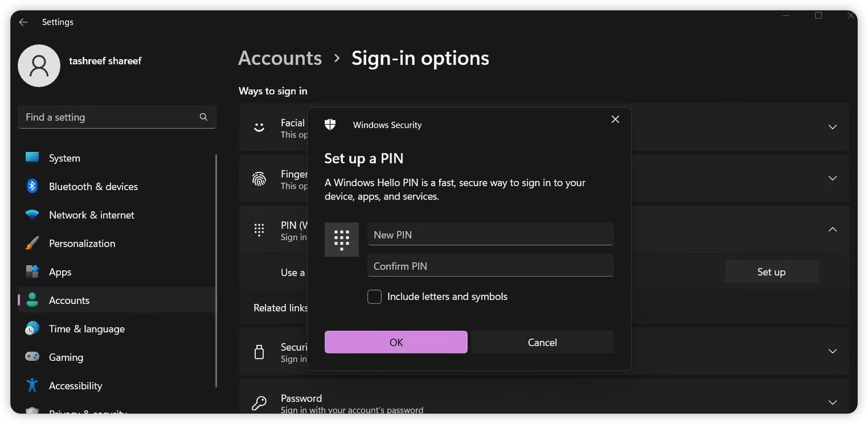Click the sidebar vertical scrollbar
Image resolution: width=868 pixels, height=424 pixels.
(x=216, y=270)
